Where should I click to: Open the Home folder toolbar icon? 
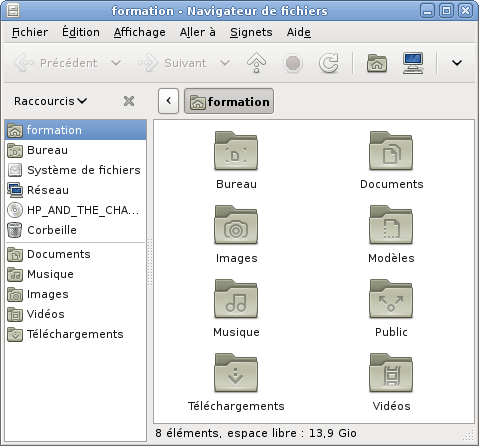[x=377, y=63]
